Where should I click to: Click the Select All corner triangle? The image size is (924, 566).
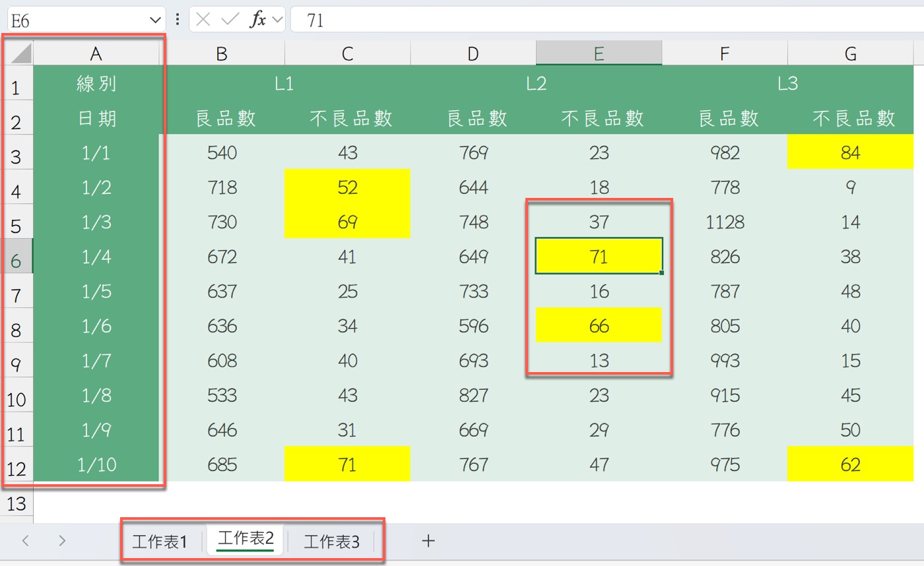click(20, 53)
